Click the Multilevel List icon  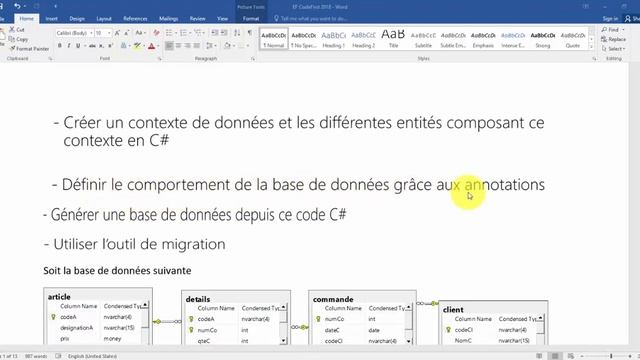click(198, 33)
